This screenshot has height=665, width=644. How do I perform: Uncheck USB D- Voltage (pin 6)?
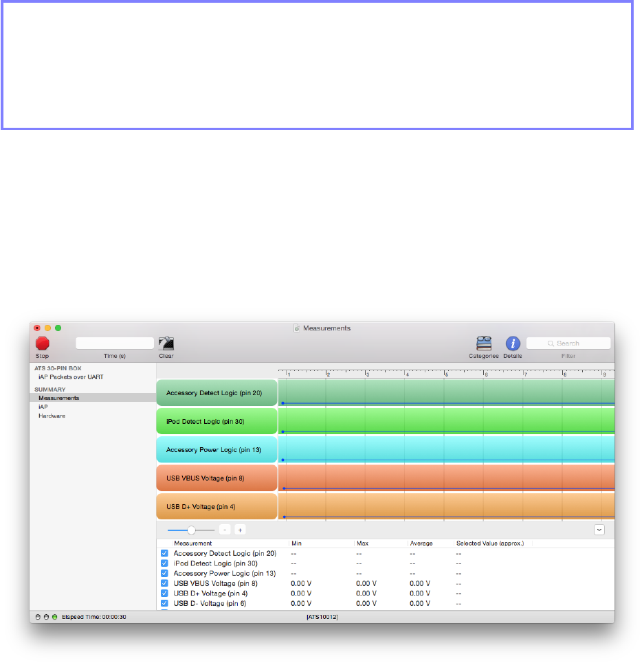pos(164,603)
